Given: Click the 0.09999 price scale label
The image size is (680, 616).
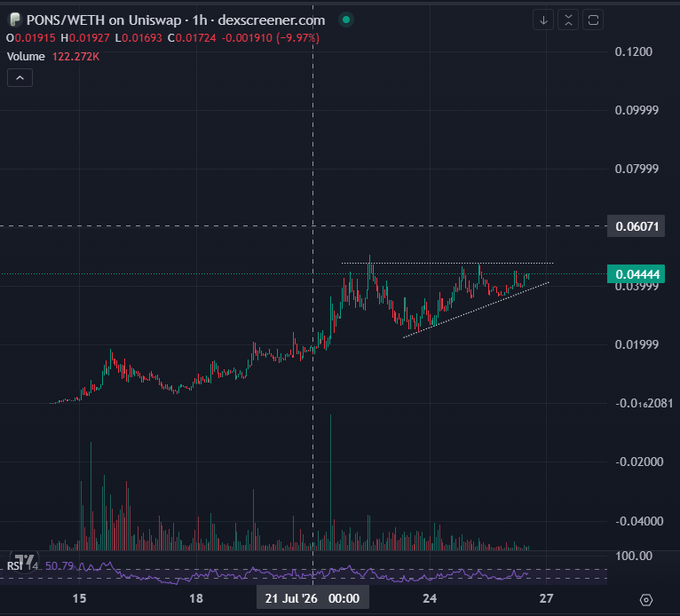Looking at the screenshot, I should coord(636,110).
